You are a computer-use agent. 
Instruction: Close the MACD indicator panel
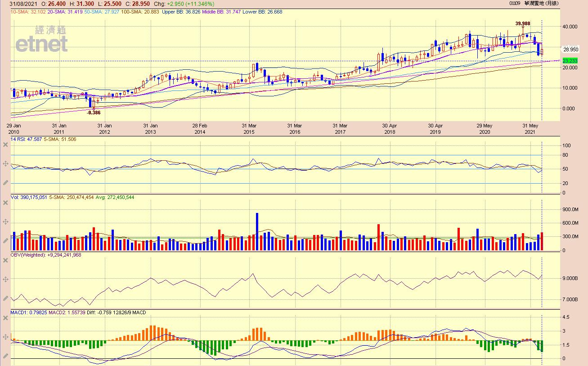click(5, 318)
